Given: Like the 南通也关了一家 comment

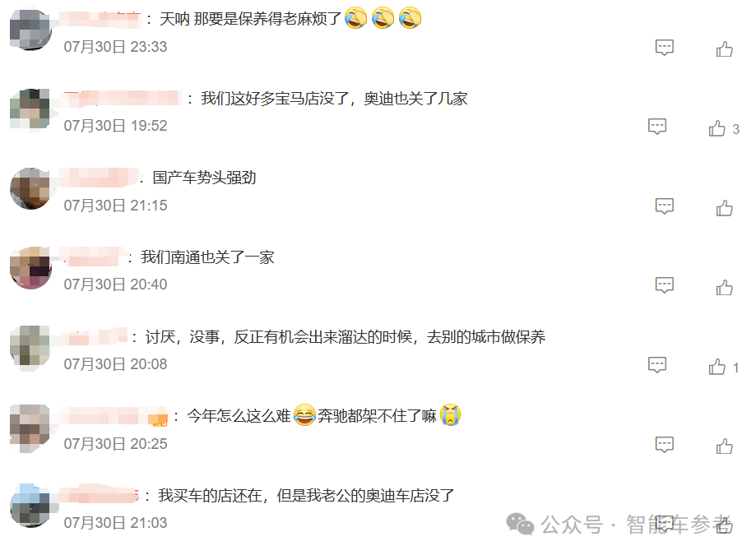Looking at the screenshot, I should (x=724, y=287).
